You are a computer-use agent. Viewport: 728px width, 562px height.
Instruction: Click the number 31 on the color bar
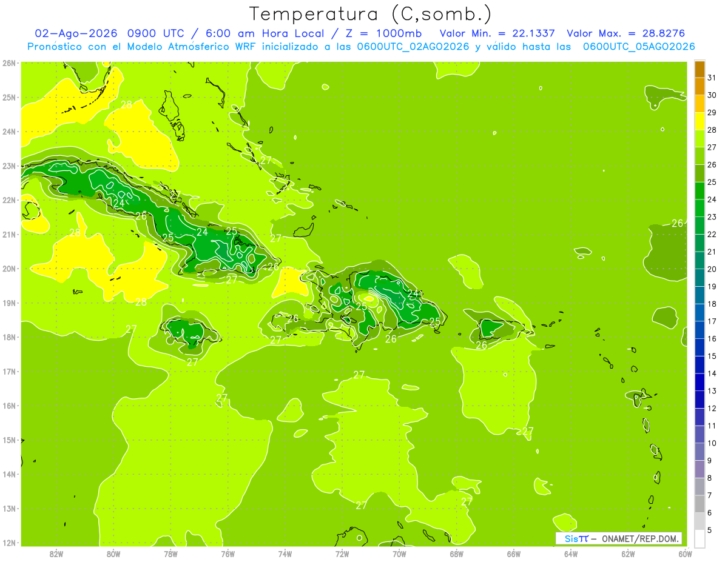tap(712, 78)
